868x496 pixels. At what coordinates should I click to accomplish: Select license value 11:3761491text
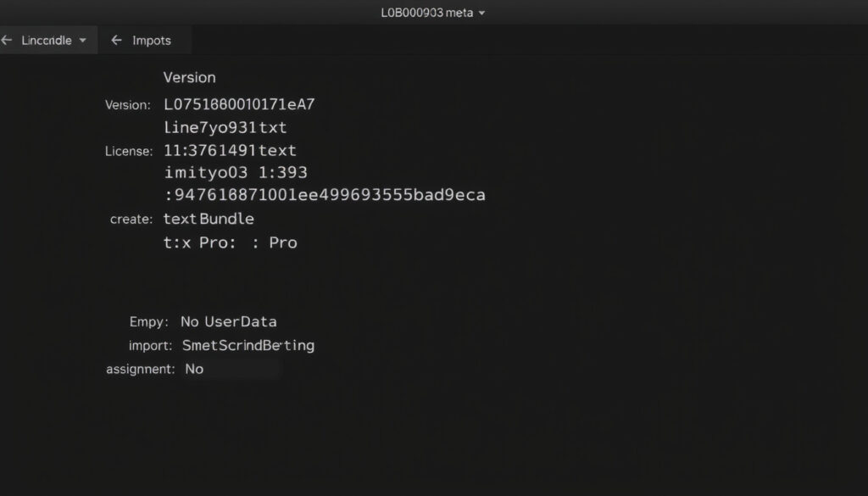point(230,150)
